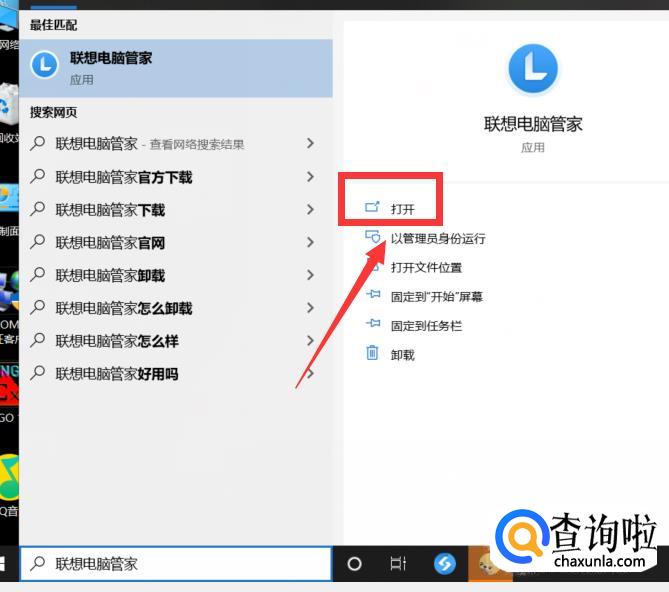
Task: Open Task View icon on taskbar
Action: pyautogui.click(x=398, y=563)
